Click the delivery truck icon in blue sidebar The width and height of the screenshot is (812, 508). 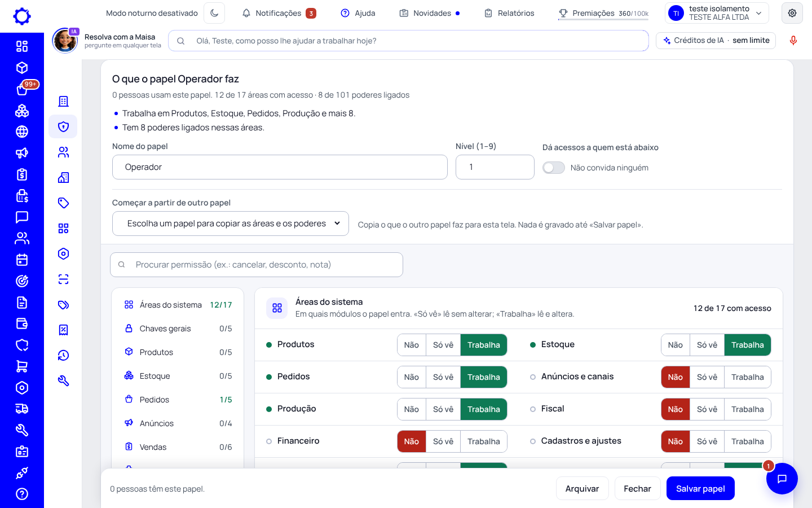pos(22,409)
